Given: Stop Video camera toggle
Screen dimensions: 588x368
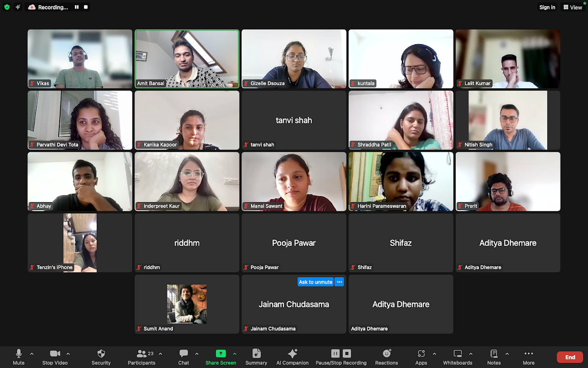Looking at the screenshot, I should coord(55,357).
